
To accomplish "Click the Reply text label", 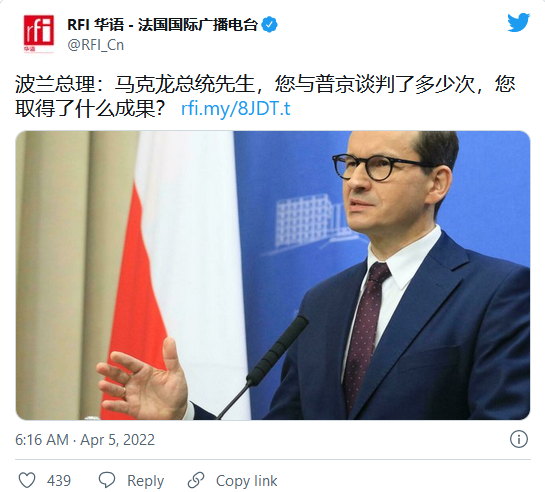I will [145, 481].
